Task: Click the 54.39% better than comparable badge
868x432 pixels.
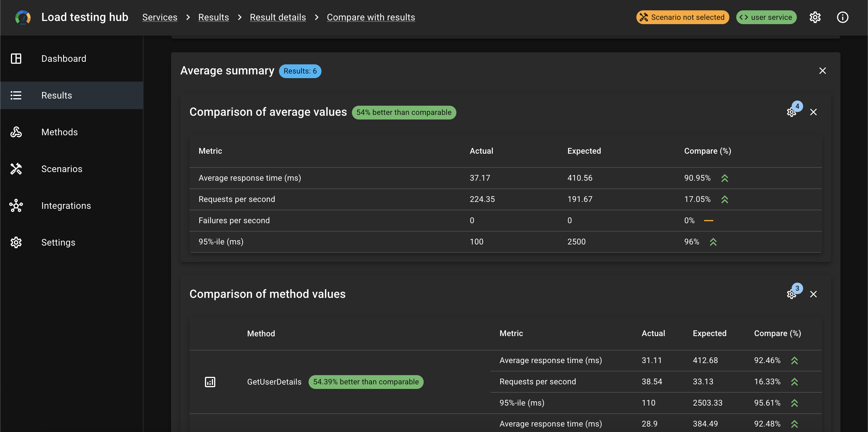Action: pos(366,382)
